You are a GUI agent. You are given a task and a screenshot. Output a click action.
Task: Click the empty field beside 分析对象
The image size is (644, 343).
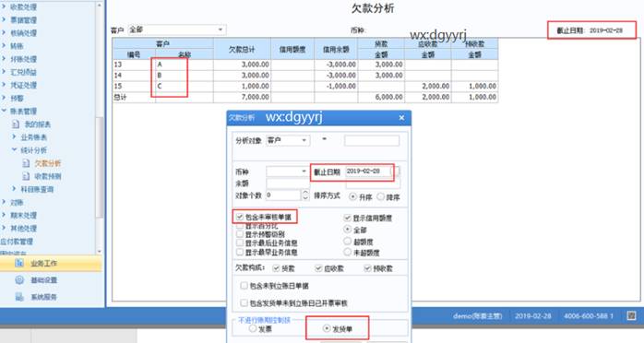tap(372, 140)
